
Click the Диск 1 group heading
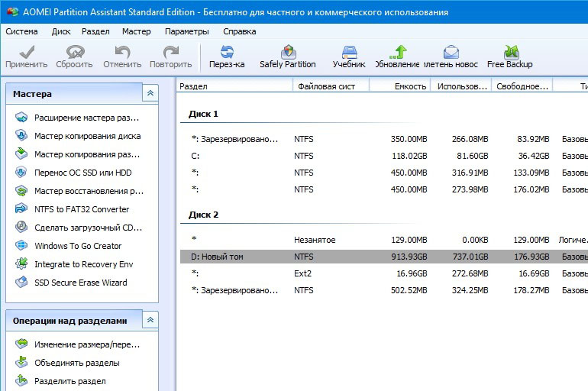[203, 114]
